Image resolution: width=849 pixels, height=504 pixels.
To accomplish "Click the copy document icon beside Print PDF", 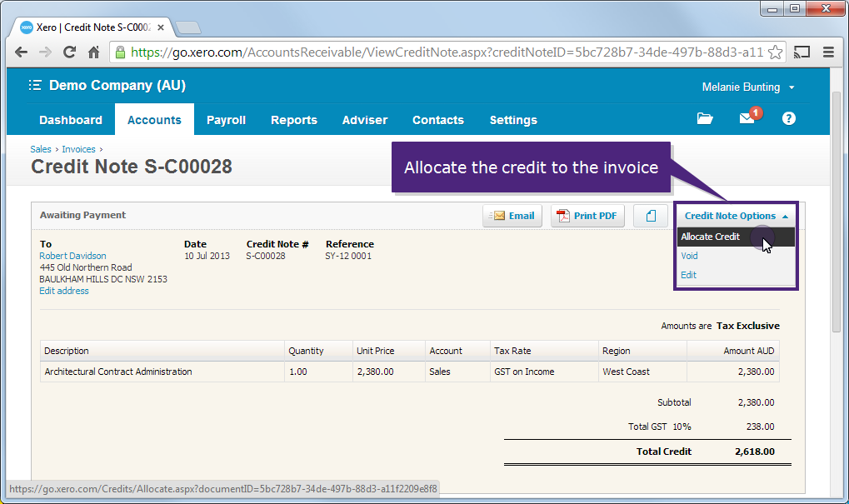I will (x=650, y=215).
